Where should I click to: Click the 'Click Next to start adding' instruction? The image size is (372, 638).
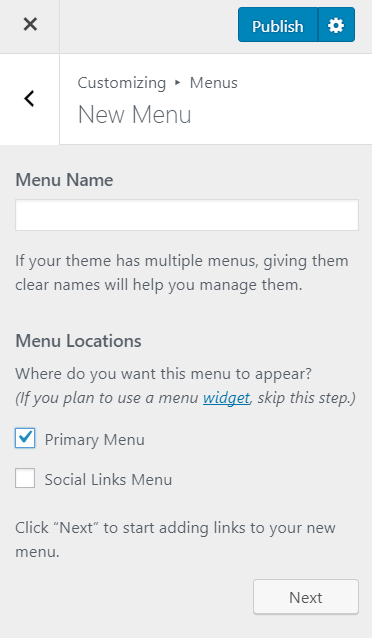click(175, 540)
